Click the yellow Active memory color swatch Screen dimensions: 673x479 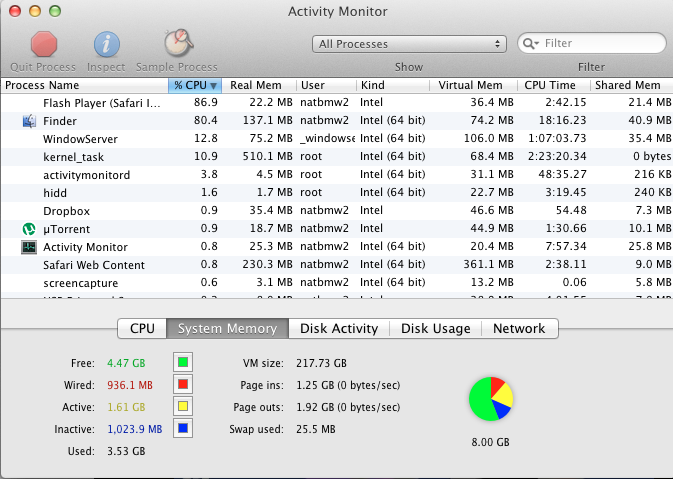[x=183, y=406]
